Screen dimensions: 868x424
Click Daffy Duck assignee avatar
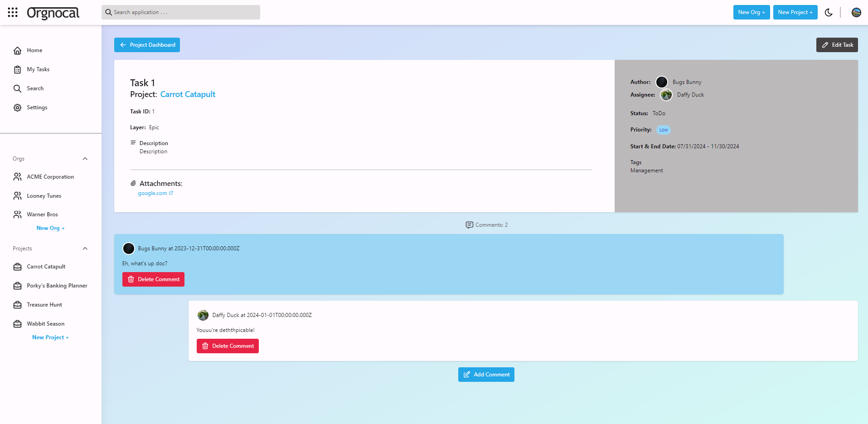tap(666, 95)
